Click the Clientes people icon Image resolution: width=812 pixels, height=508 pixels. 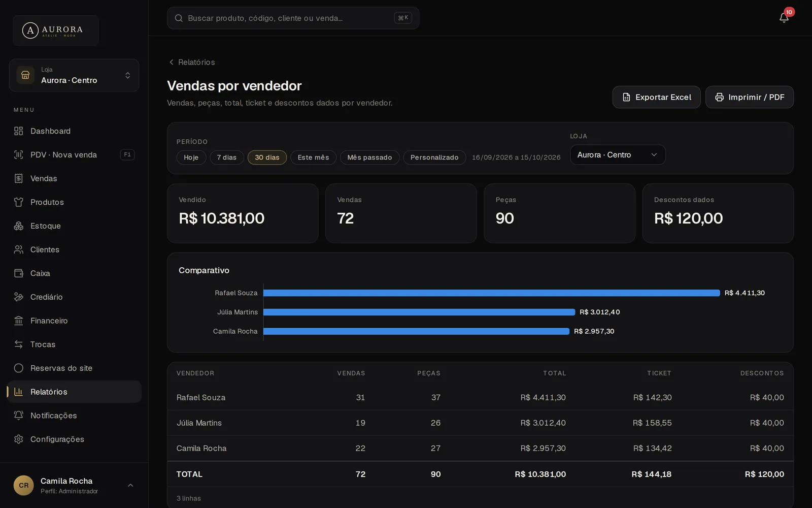(19, 249)
